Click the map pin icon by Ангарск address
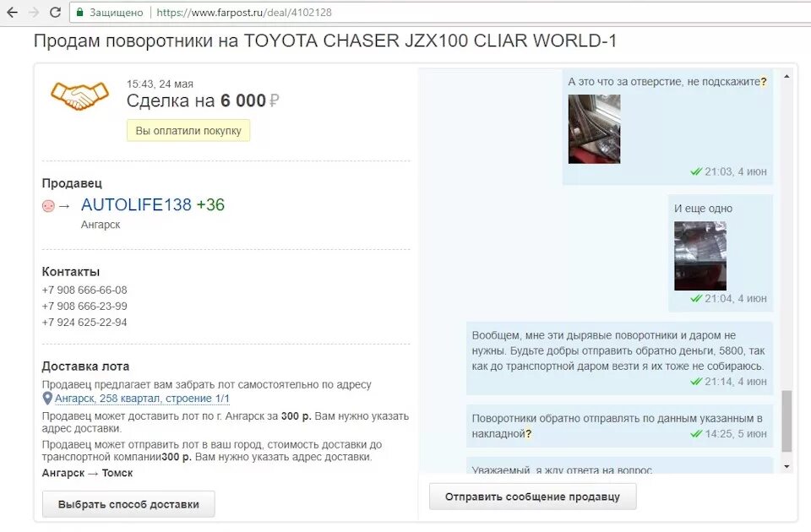 [47, 398]
